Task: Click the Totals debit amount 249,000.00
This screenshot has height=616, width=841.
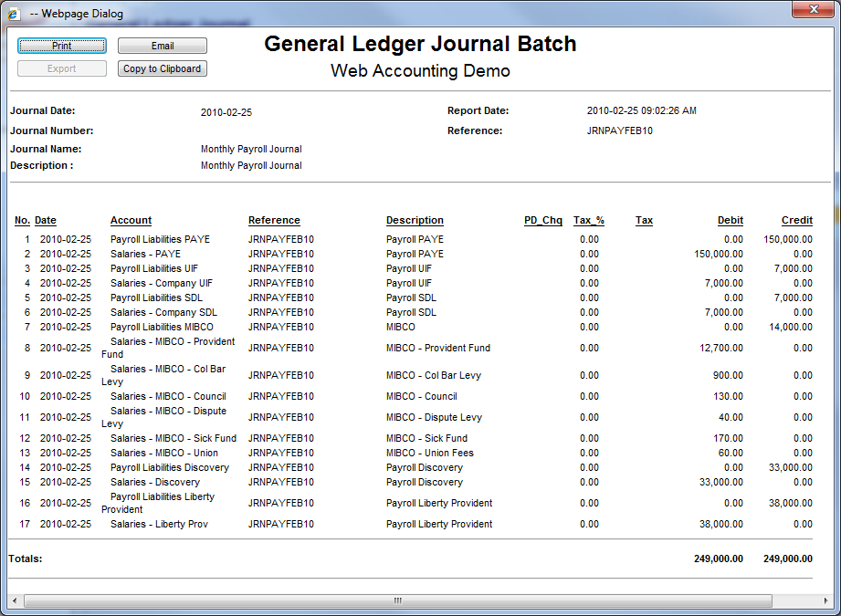Action: (x=718, y=559)
